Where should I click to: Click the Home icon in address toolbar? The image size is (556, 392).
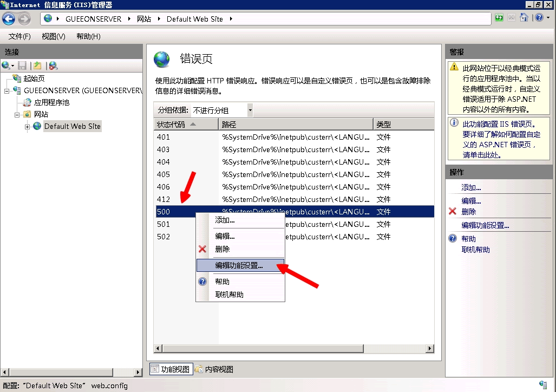point(524,18)
